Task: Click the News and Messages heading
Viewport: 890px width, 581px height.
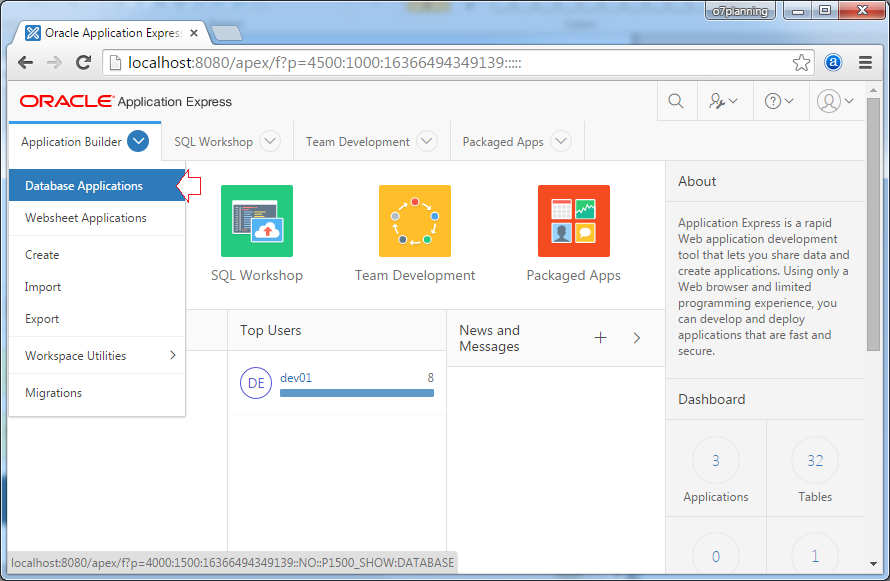Action: 489,338
